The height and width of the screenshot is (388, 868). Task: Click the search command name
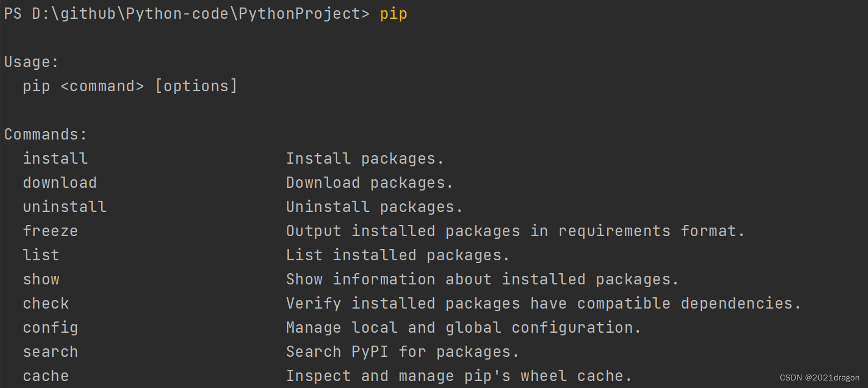(x=50, y=352)
